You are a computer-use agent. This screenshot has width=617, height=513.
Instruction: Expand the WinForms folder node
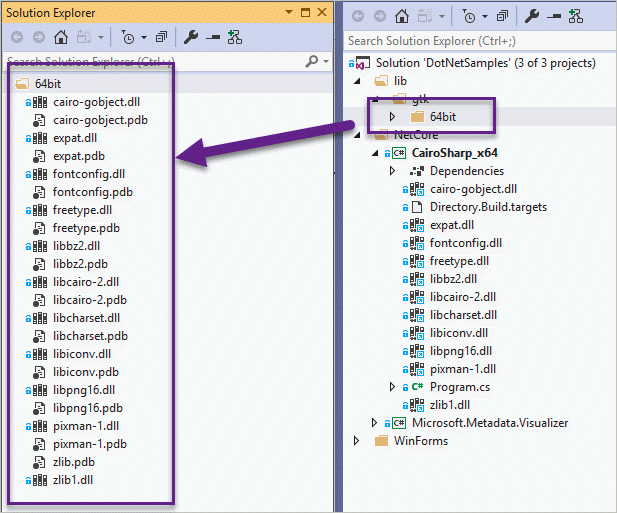click(357, 441)
